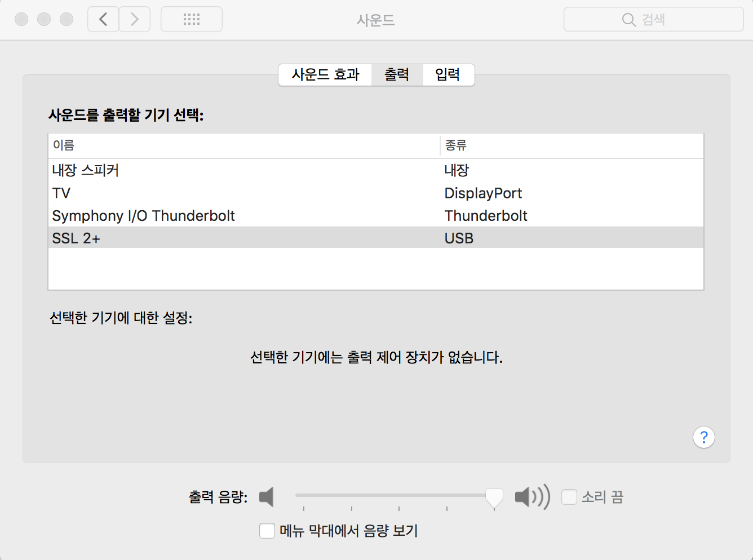
Task: Click the loud volume speaker icon
Action: pos(532,497)
